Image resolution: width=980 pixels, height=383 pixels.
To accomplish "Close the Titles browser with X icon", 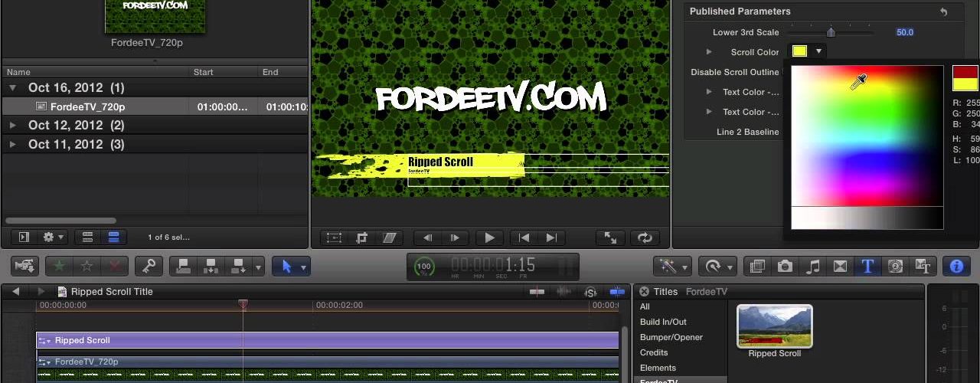I will [645, 292].
